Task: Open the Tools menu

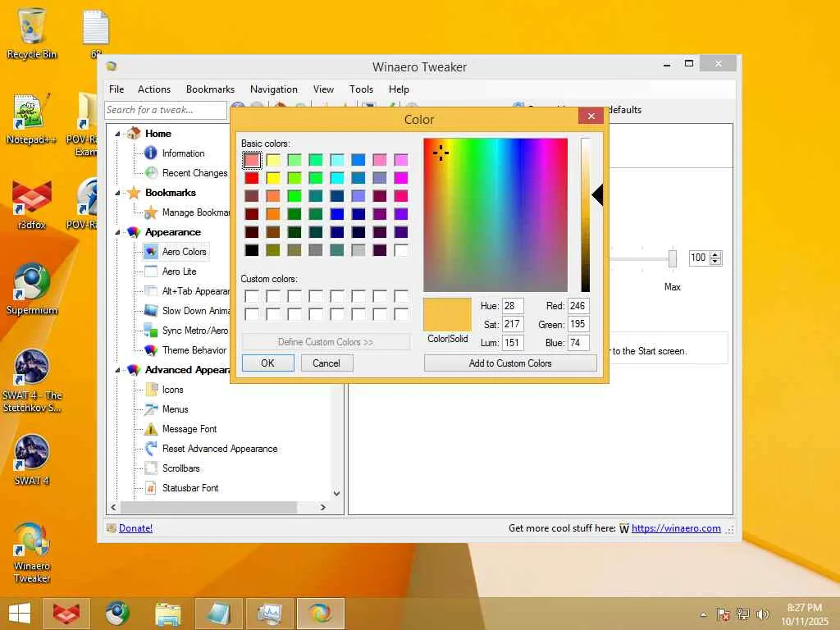Action: [x=361, y=89]
